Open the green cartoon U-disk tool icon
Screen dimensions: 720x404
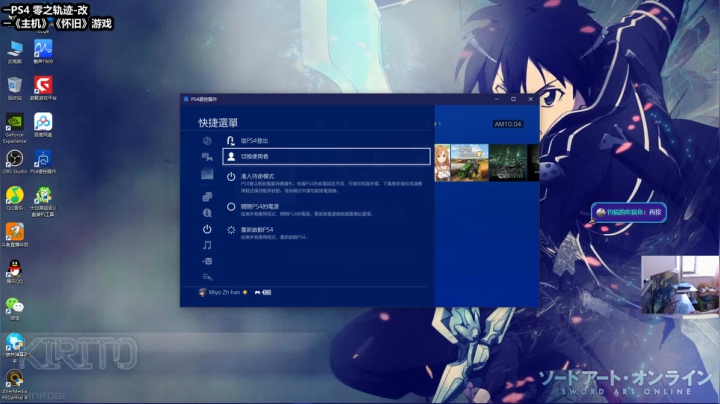[43, 202]
